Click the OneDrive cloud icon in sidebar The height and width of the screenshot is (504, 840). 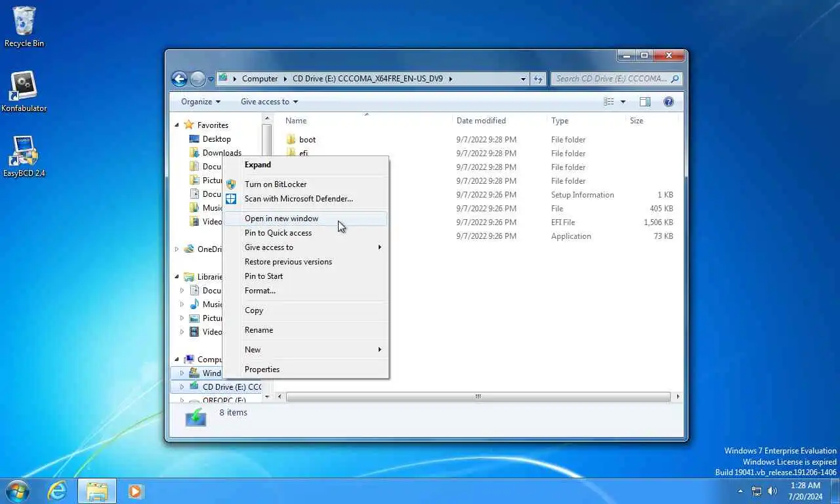(189, 249)
